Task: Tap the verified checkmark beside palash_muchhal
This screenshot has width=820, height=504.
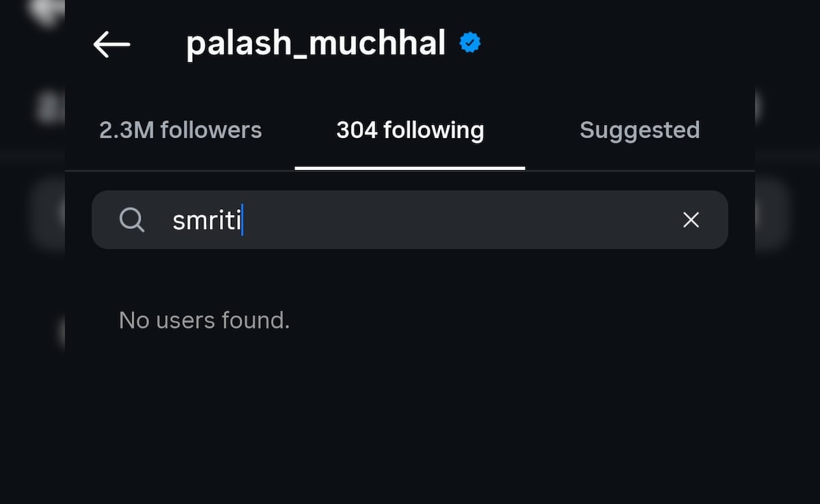Action: pos(470,43)
